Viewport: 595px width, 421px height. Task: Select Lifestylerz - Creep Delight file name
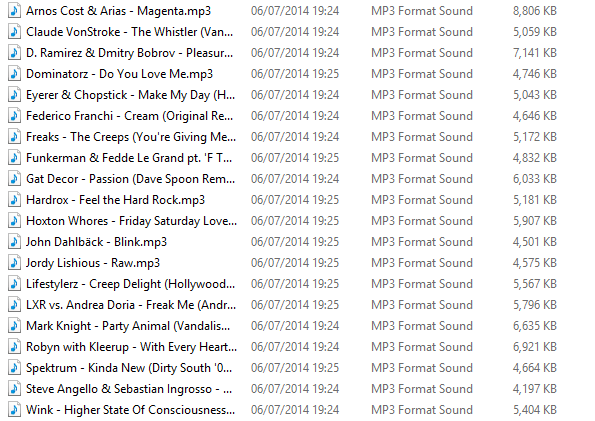[131, 284]
